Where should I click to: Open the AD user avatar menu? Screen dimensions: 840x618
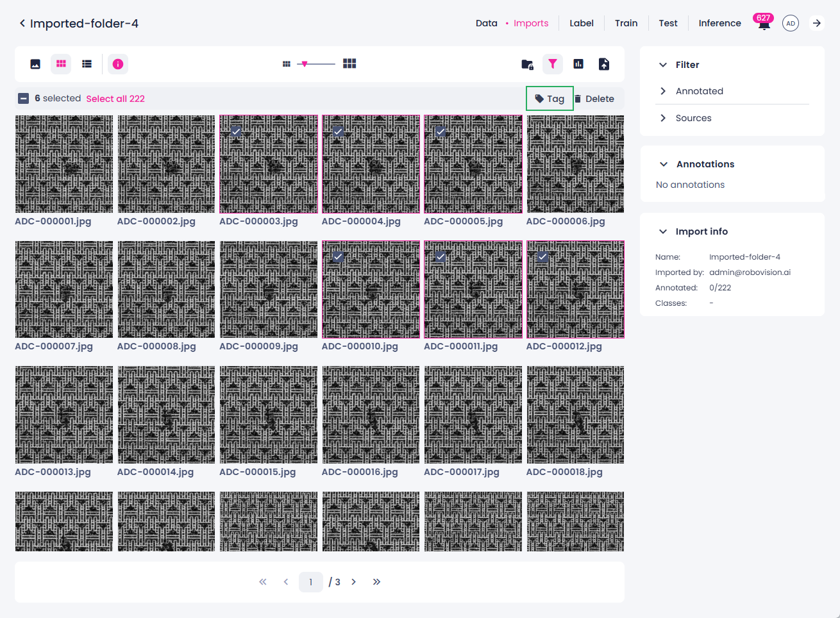[x=791, y=23]
